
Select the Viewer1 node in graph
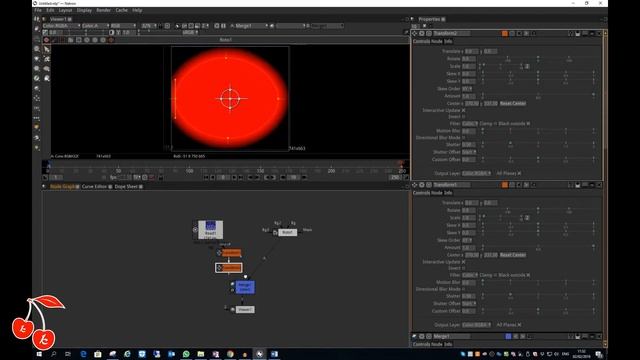(x=245, y=310)
